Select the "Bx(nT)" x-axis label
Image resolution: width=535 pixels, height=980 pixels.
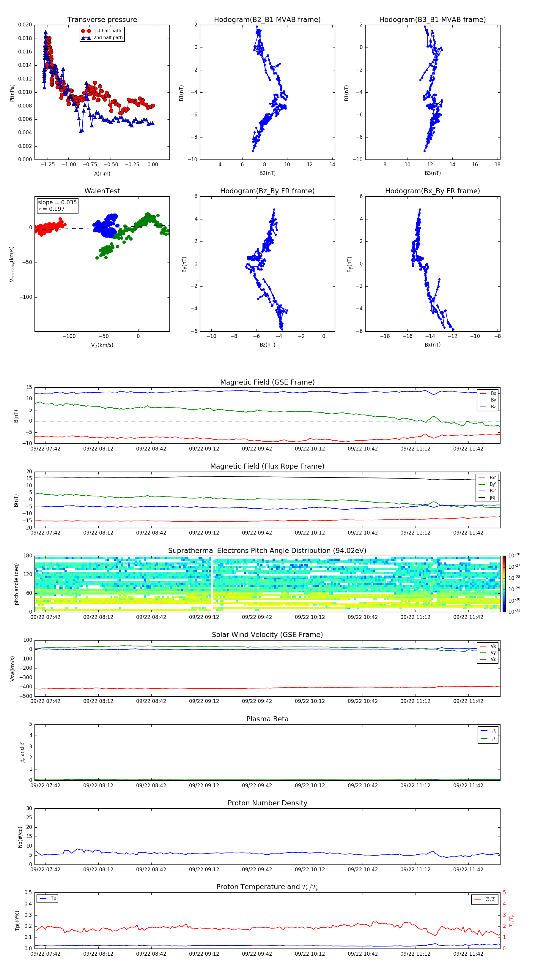pos(432,345)
